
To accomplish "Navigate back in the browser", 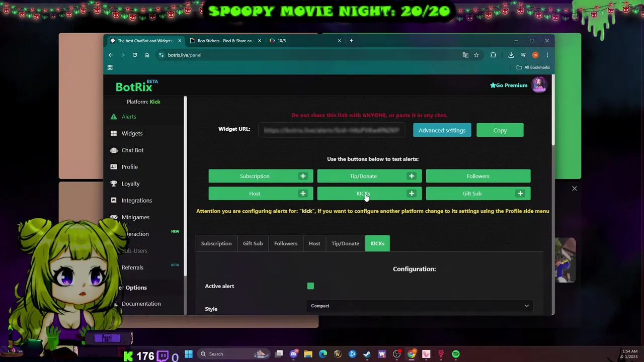I will pos(111,55).
